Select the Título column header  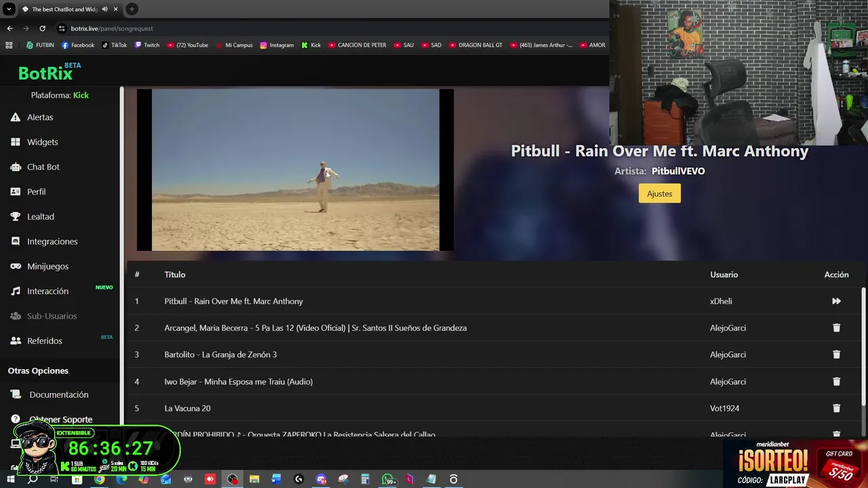click(174, 274)
